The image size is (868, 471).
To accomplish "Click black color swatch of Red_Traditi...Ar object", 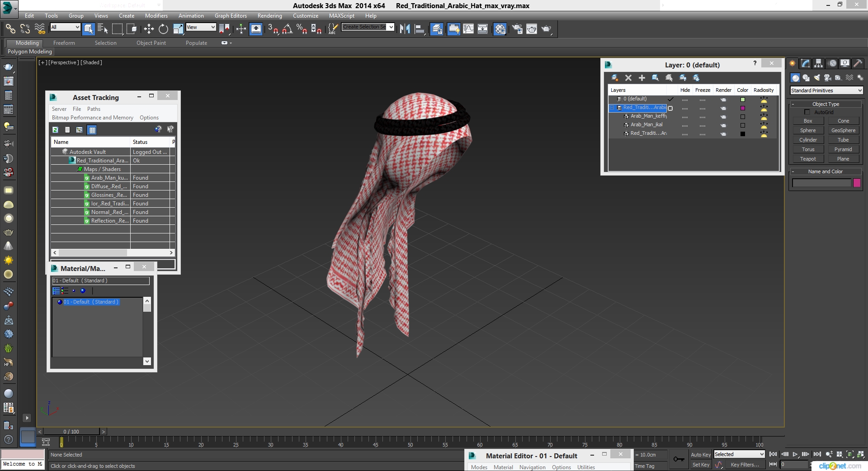I will (742, 134).
